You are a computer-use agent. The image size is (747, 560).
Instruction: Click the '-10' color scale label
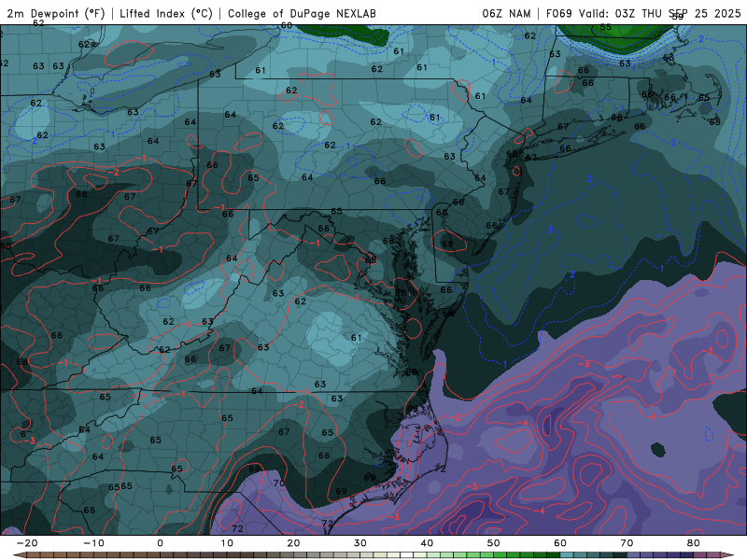pyautogui.click(x=93, y=543)
